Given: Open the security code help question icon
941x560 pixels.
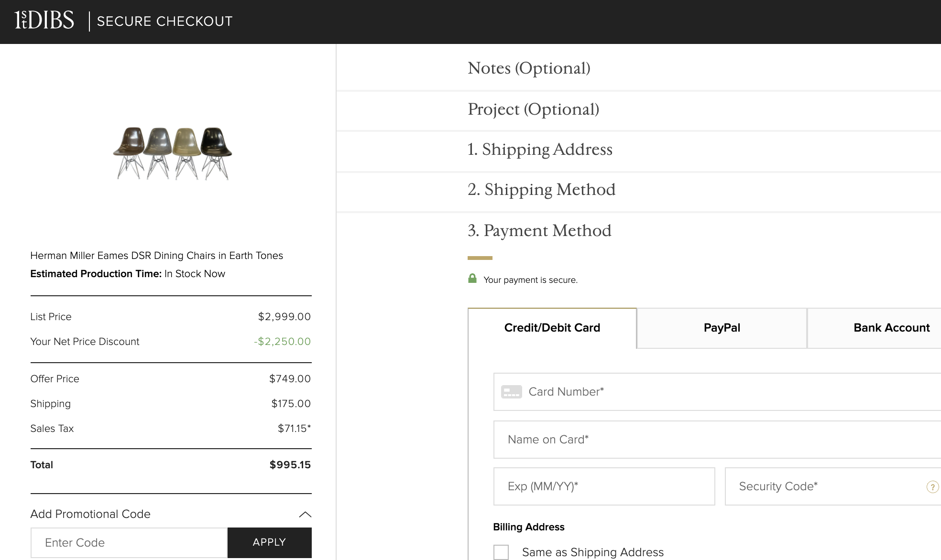Looking at the screenshot, I should [x=932, y=487].
